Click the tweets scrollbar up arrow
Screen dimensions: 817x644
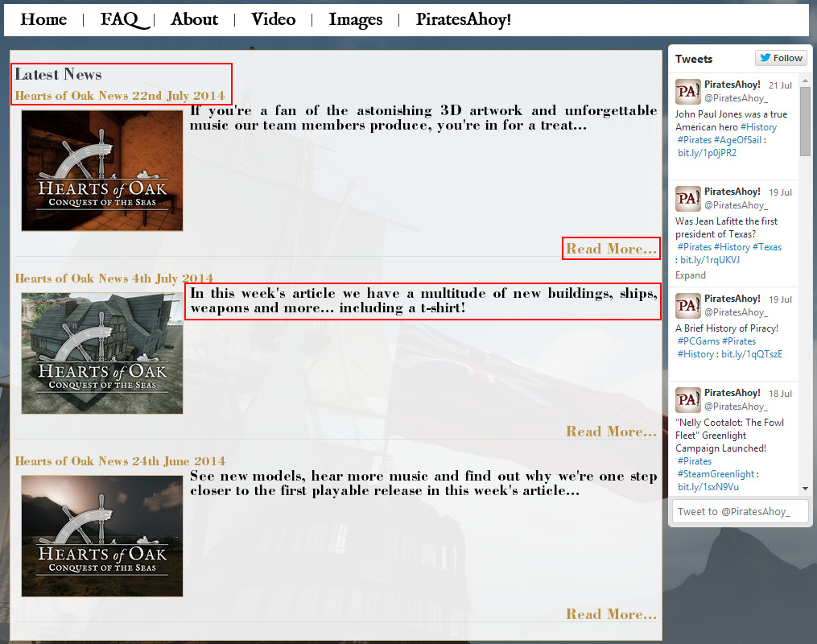pos(805,81)
